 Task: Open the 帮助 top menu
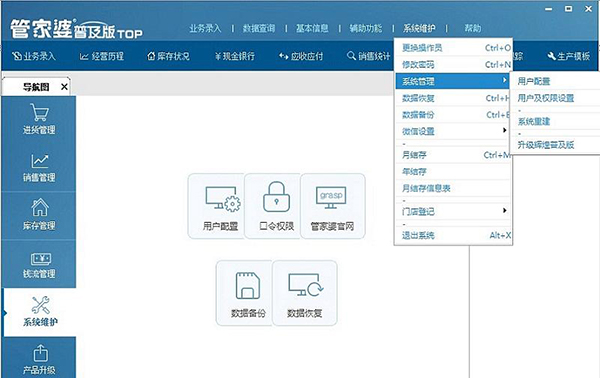click(473, 28)
